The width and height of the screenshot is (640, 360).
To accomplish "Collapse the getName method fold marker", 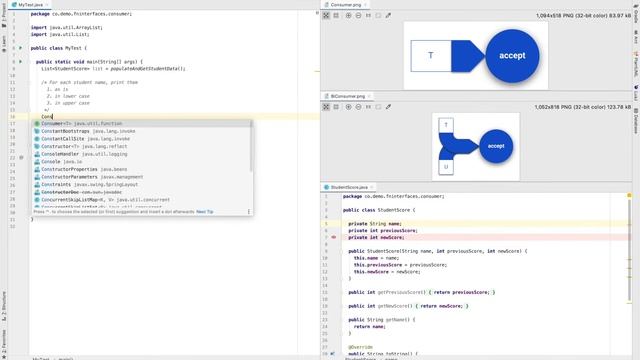I will pos(343,320).
